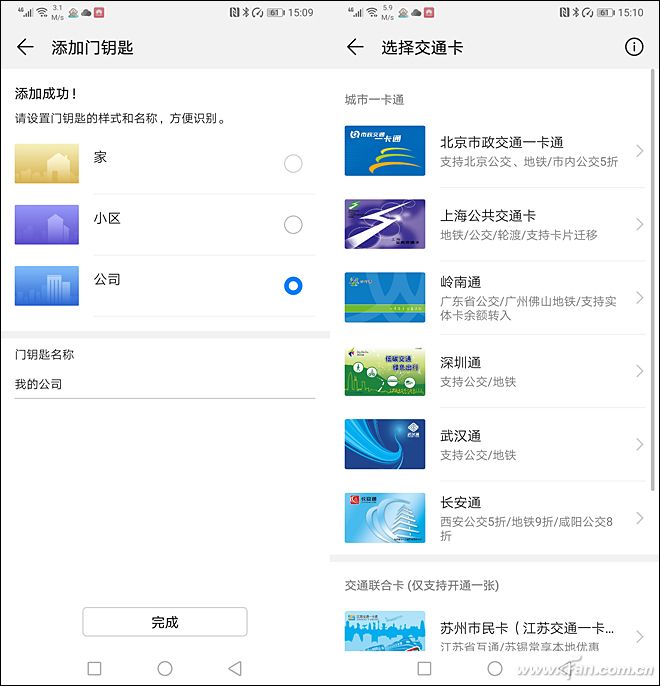Tap back triangle on left phone
Screen dimensions: 660x686
pyautogui.click(x=235, y=668)
